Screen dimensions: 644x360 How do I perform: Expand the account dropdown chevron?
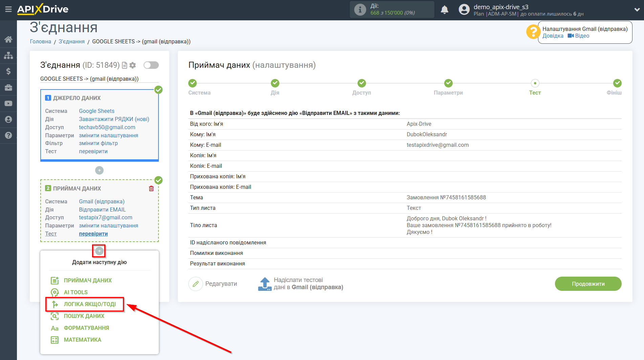(637, 9)
